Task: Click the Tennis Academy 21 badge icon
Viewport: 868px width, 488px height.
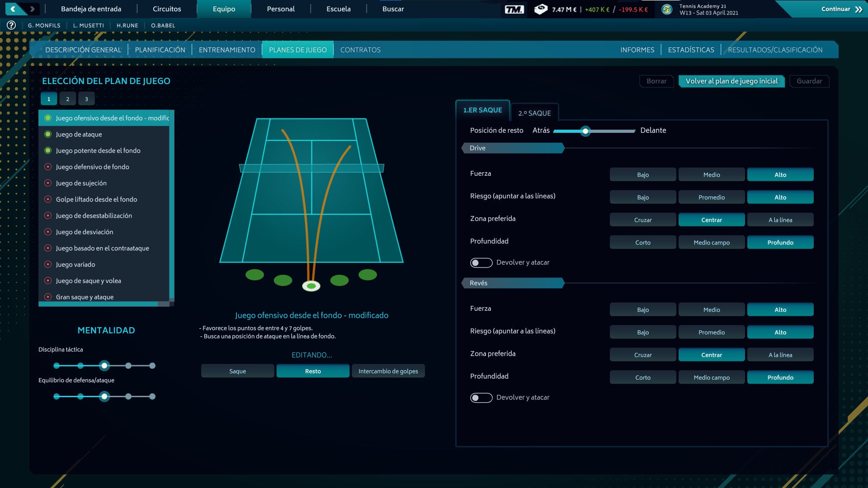Action: 667,9
